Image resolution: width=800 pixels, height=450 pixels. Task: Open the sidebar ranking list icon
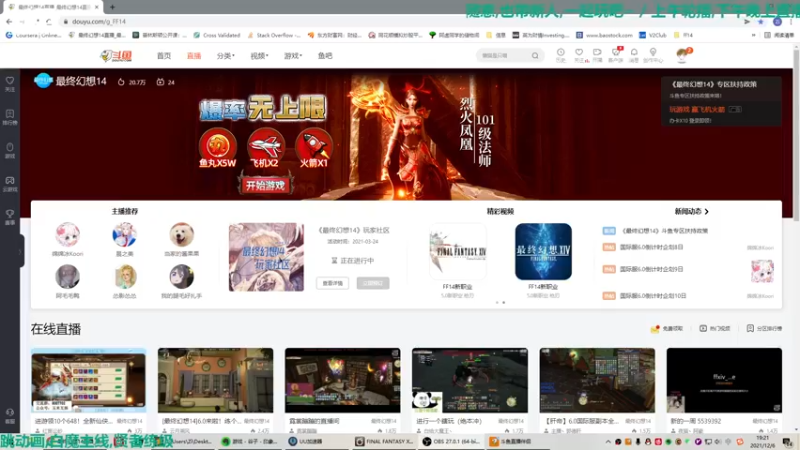[x=10, y=117]
